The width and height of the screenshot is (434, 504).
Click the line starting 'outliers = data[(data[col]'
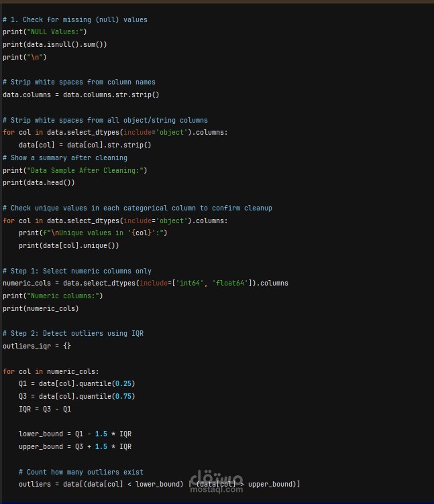pyautogui.click(x=159, y=485)
